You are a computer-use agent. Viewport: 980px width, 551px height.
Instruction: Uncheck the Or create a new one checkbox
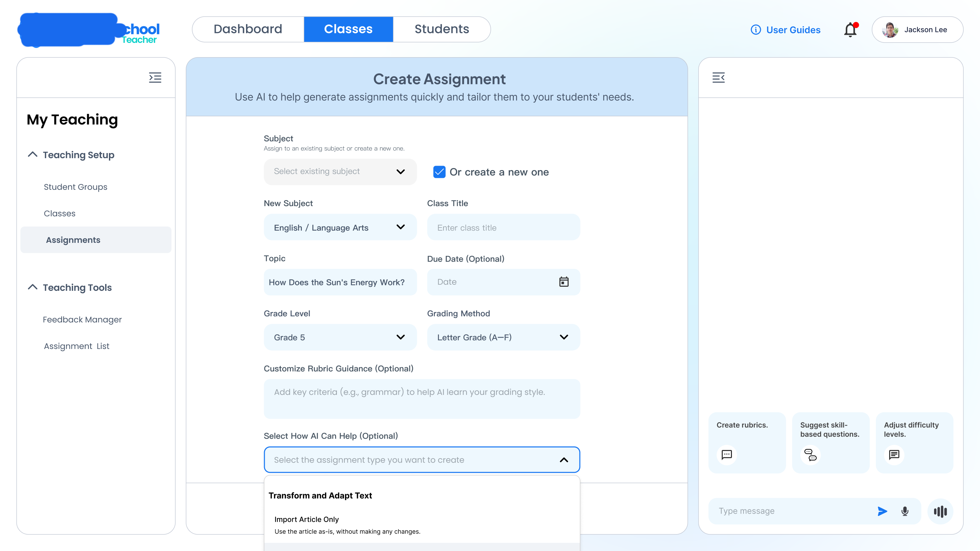[439, 172]
